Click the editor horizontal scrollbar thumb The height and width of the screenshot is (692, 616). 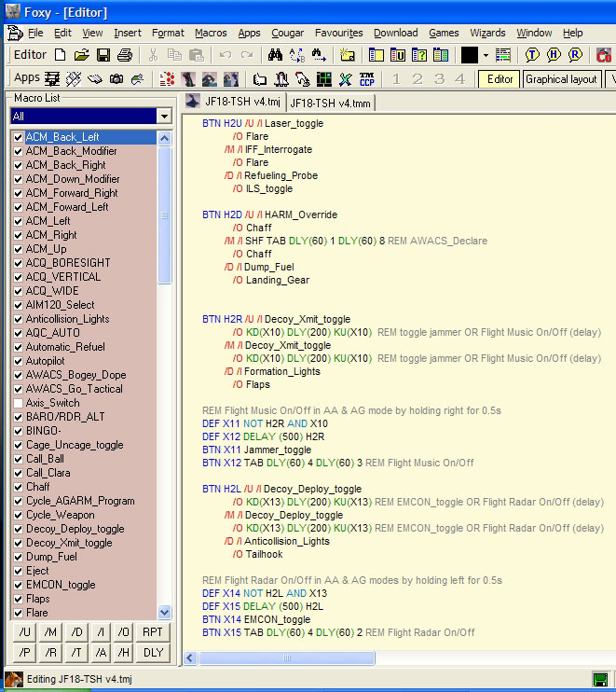coord(287,658)
